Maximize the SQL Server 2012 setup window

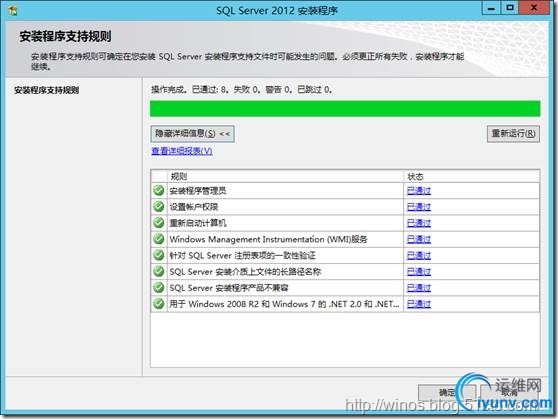pos(510,8)
